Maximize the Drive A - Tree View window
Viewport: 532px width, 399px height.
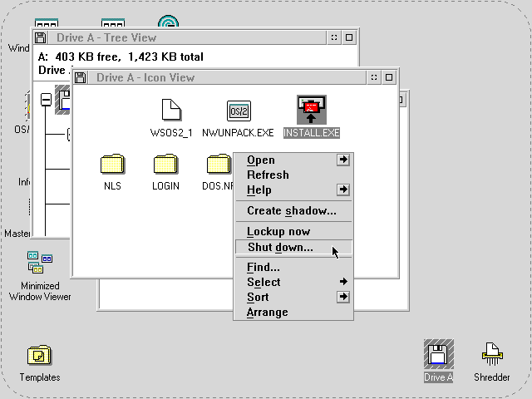(x=349, y=37)
